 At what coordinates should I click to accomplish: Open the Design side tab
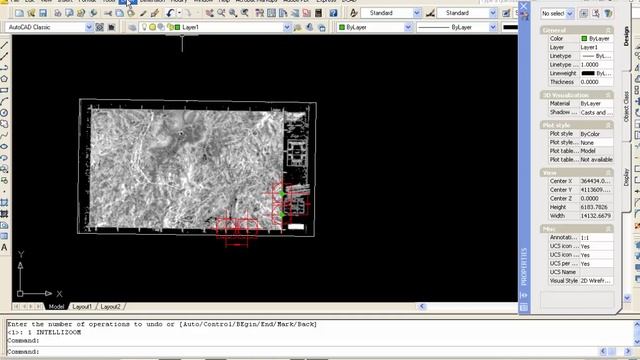click(x=626, y=36)
